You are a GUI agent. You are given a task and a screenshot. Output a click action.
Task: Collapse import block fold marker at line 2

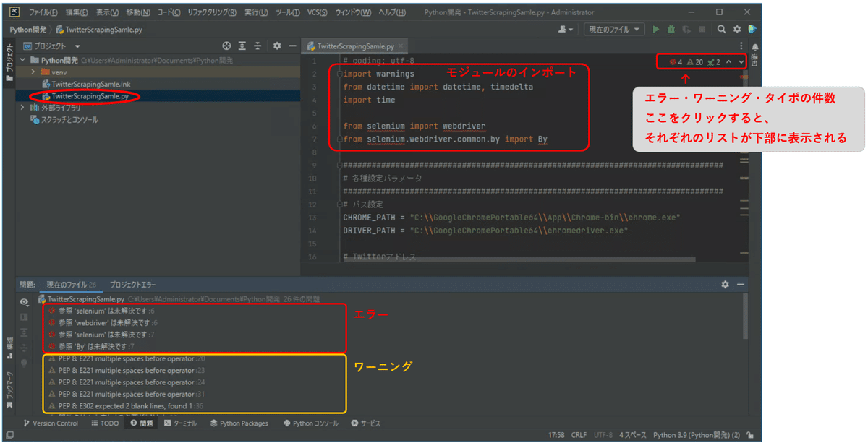point(339,74)
